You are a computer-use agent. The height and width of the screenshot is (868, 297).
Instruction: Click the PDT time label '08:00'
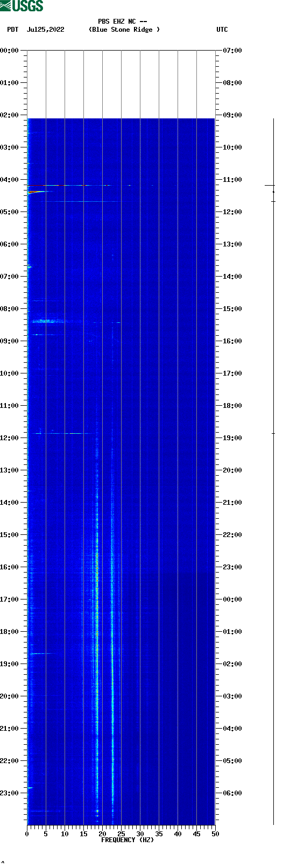pyautogui.click(x=10, y=308)
